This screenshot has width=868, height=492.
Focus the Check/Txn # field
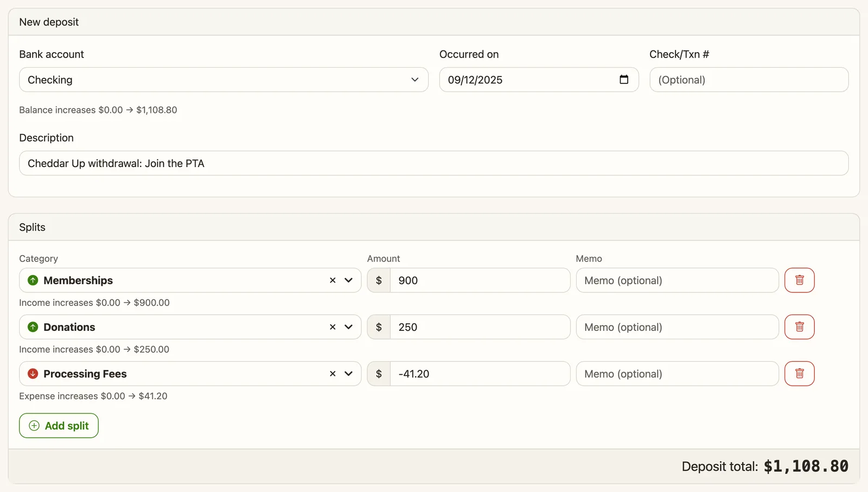749,80
